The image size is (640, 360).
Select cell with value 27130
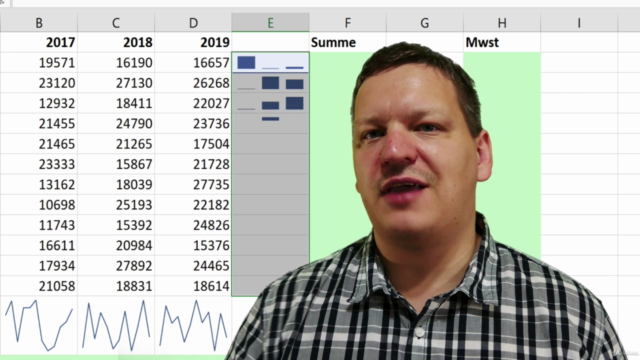click(x=116, y=83)
